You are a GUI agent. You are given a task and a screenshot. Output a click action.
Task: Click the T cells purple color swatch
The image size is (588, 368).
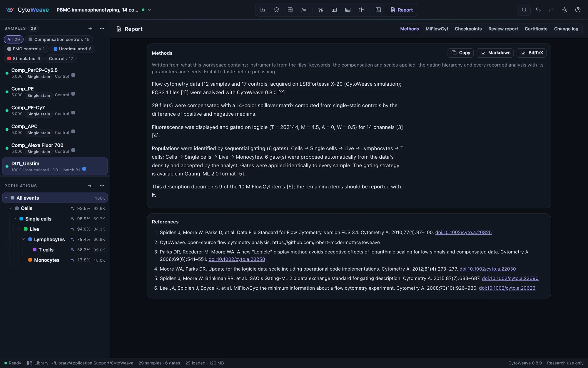[x=34, y=250]
